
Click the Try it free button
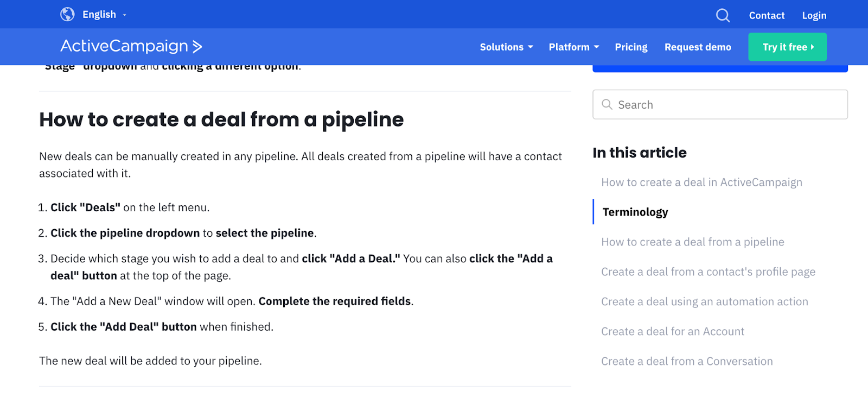(787, 47)
